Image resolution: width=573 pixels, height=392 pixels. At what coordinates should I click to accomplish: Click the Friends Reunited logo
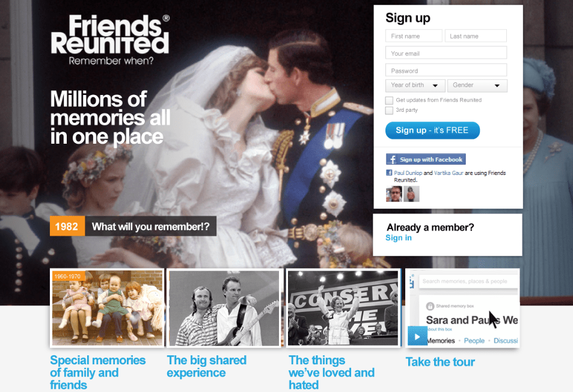tap(110, 40)
